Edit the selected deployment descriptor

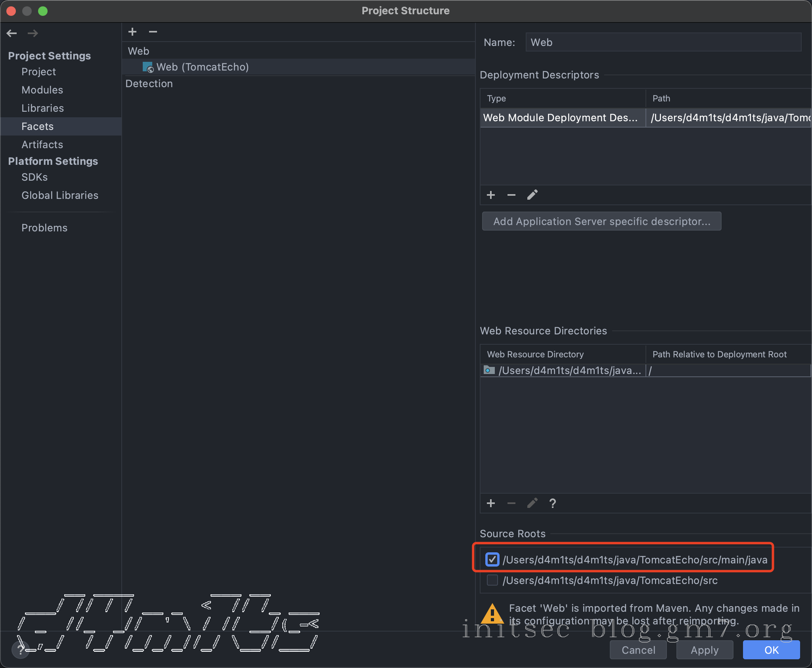click(x=532, y=195)
